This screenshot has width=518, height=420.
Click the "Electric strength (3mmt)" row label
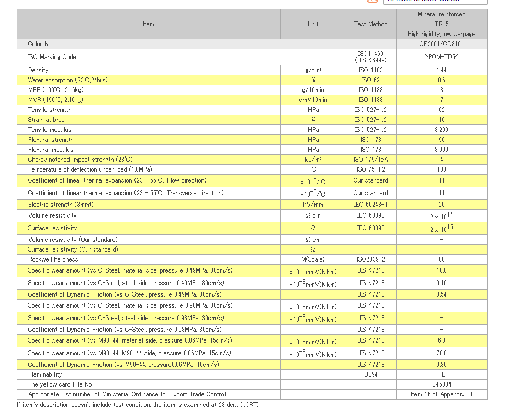coord(61,205)
